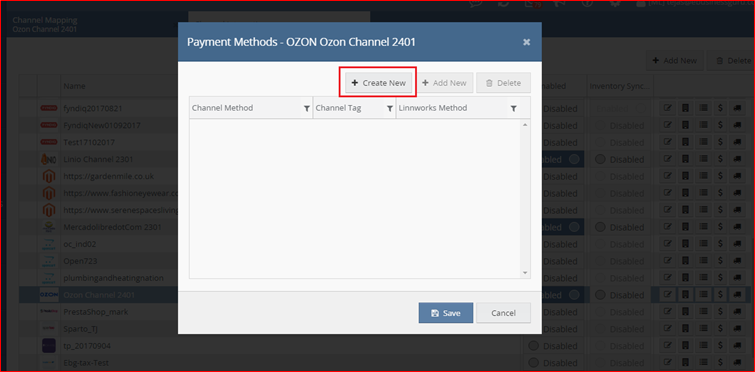
Task: Close the Payment Methods dialog with X
Action: (x=527, y=42)
